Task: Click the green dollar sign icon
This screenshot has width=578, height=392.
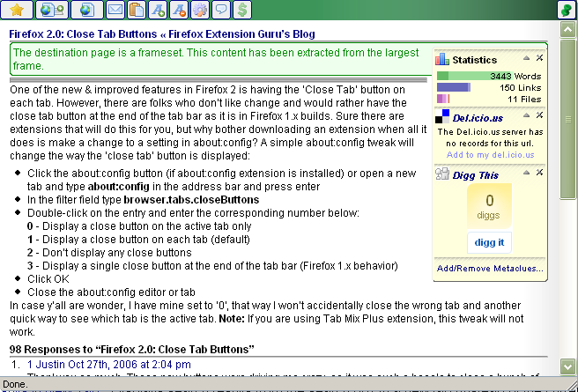Action: [x=241, y=10]
